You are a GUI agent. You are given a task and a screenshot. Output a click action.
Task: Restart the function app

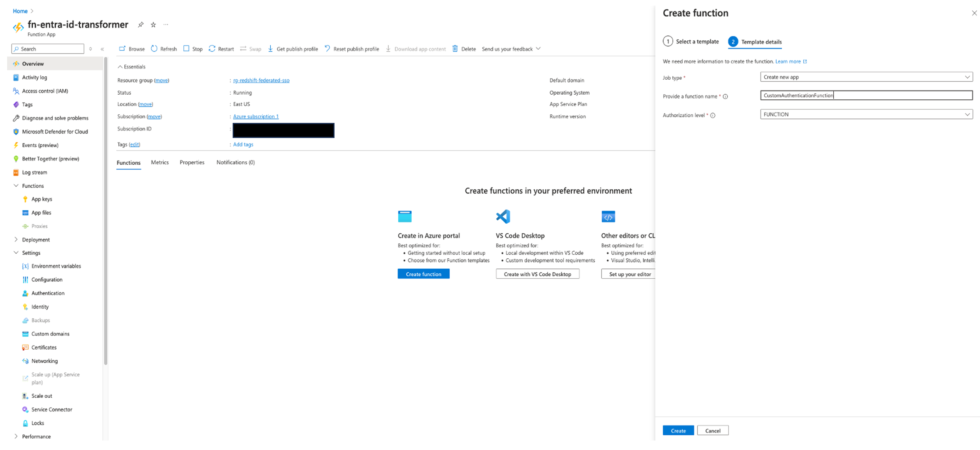[221, 49]
